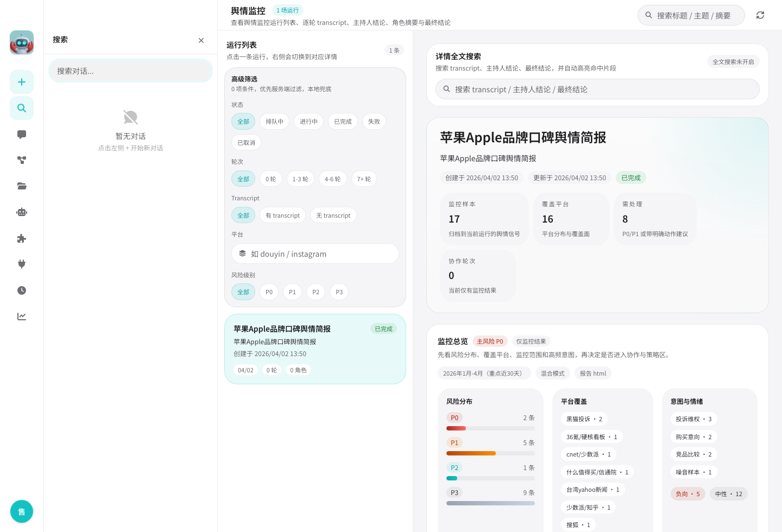Select risk level P0 filter
This screenshot has width=782, height=532.
269,292
